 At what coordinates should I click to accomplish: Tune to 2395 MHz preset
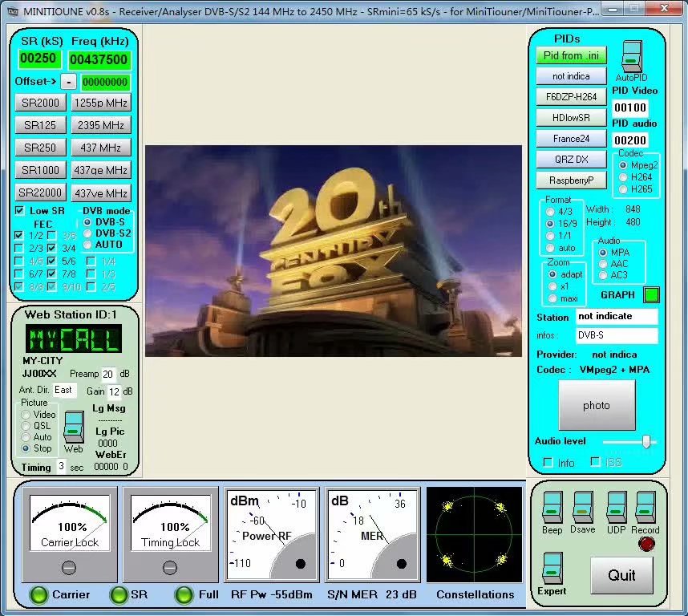[x=101, y=125]
